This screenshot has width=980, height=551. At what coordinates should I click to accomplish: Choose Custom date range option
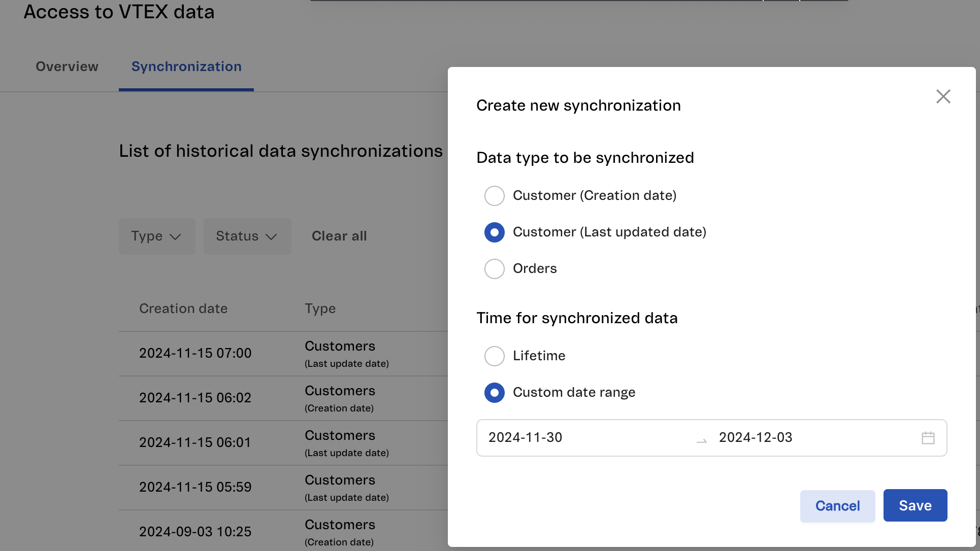494,393
